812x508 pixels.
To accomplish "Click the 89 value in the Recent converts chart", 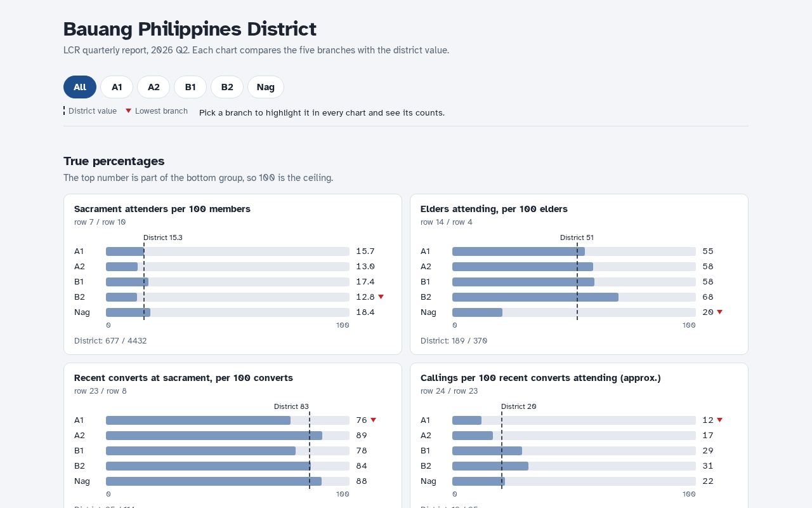I will 362,436.
